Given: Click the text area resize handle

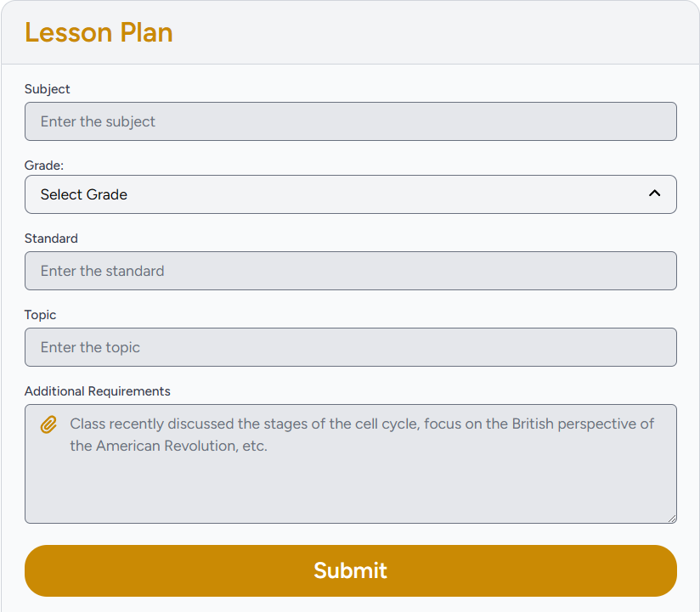Looking at the screenshot, I should tap(672, 519).
